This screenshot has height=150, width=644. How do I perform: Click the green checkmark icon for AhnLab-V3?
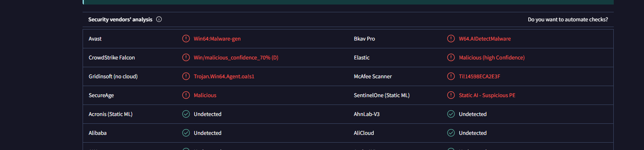click(451, 114)
